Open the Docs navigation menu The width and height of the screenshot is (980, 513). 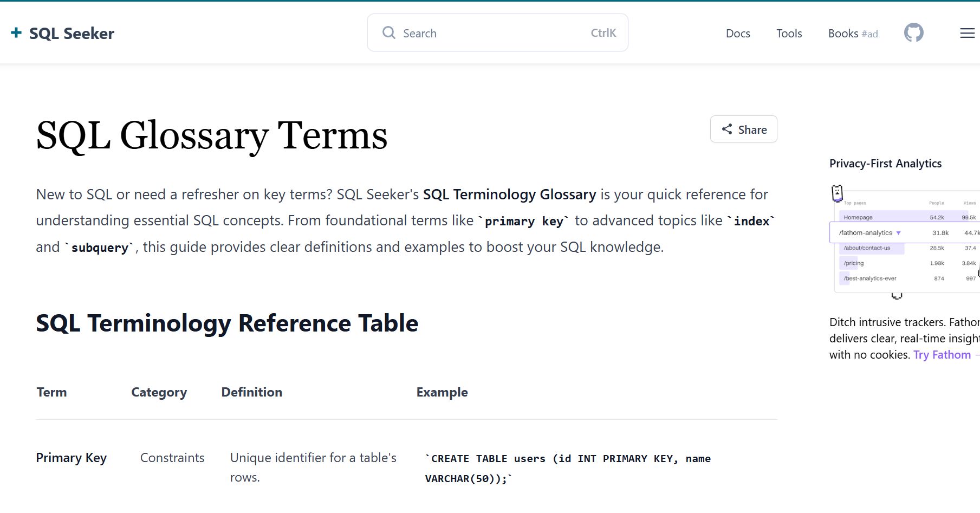pyautogui.click(x=737, y=33)
